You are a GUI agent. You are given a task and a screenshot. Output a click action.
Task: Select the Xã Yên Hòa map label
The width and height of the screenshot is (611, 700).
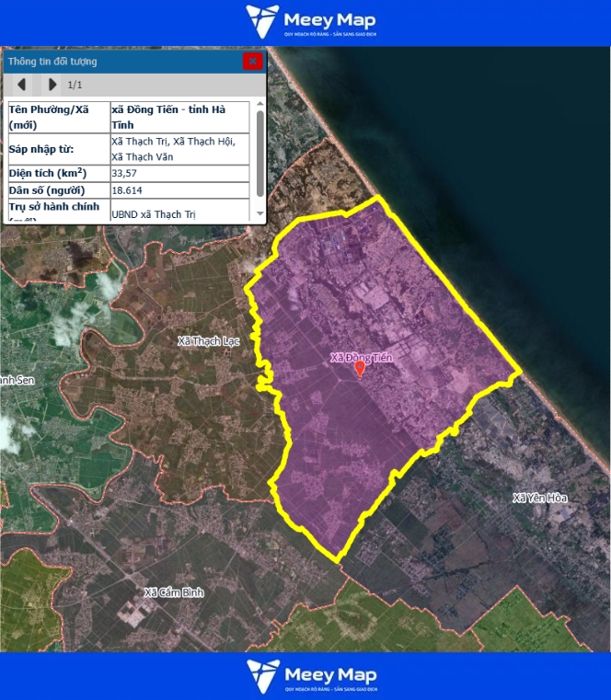540,498
